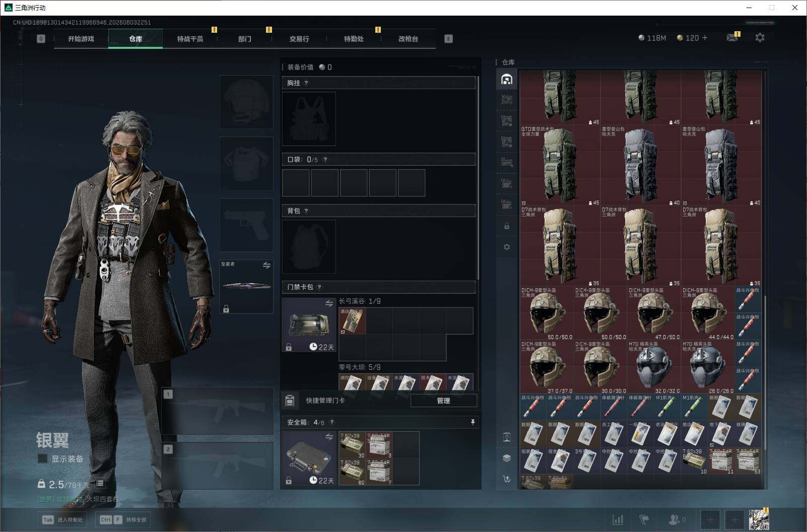Swap the keycard case with swap arrows
The height and width of the screenshot is (532, 807).
pos(329,303)
